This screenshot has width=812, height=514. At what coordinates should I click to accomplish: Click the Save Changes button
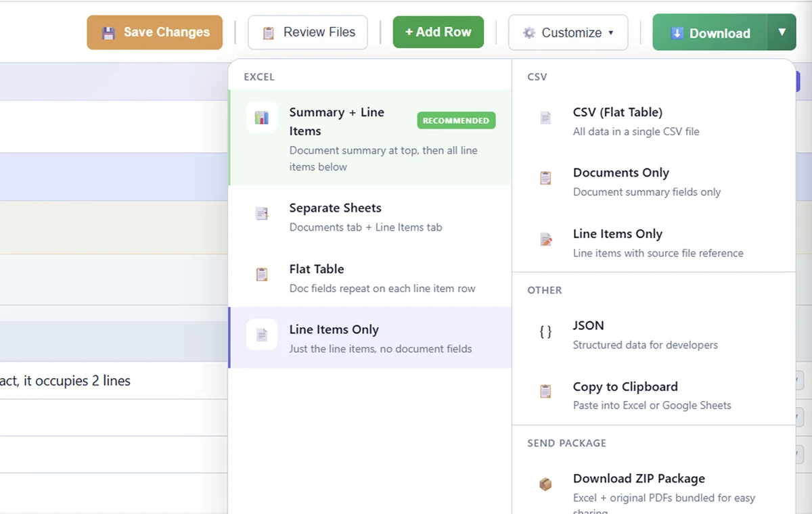point(154,32)
